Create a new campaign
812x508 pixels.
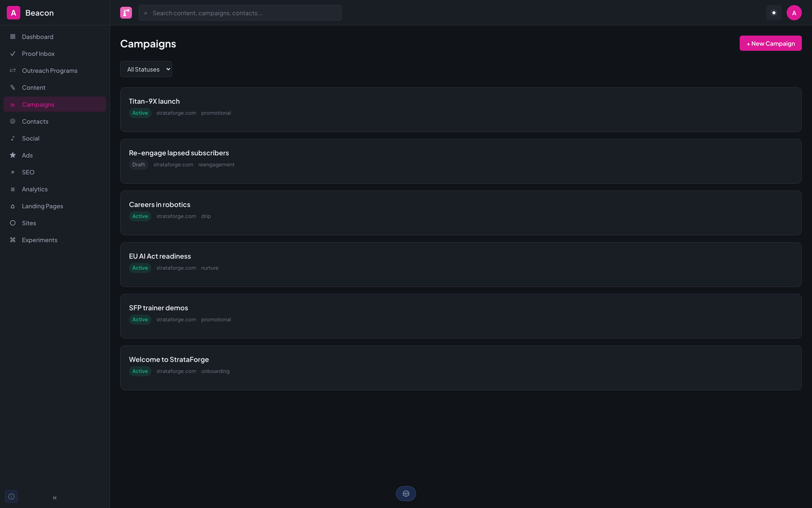(x=770, y=43)
